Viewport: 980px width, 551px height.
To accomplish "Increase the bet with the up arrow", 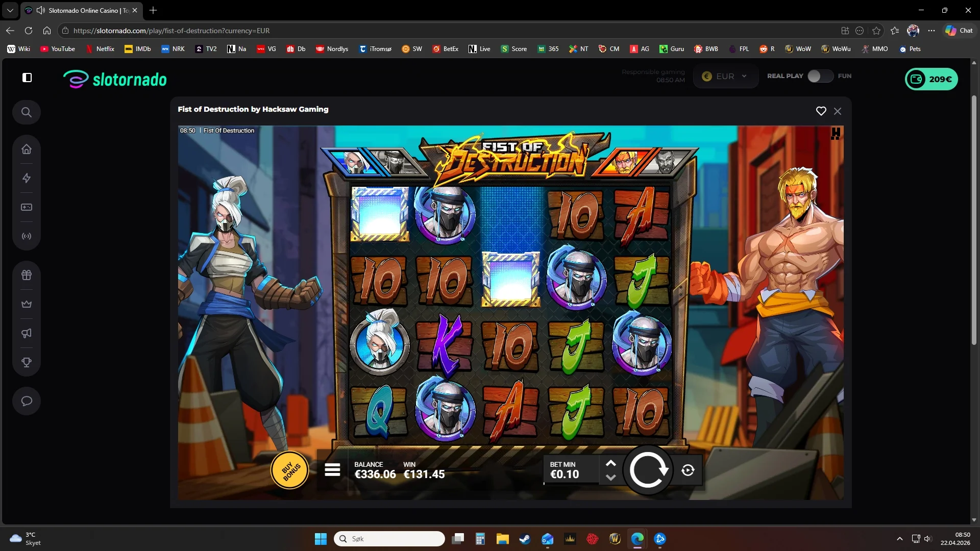I will (610, 463).
